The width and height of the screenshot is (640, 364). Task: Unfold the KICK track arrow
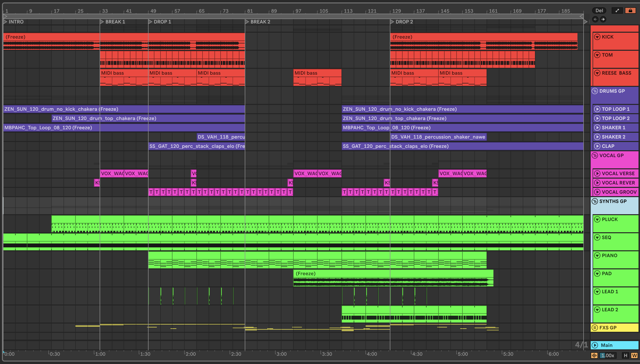tap(597, 37)
